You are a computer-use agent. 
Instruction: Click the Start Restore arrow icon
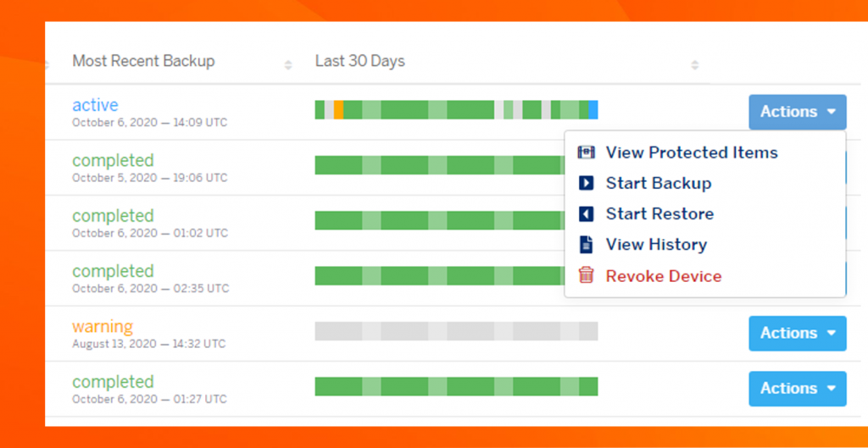tap(586, 213)
